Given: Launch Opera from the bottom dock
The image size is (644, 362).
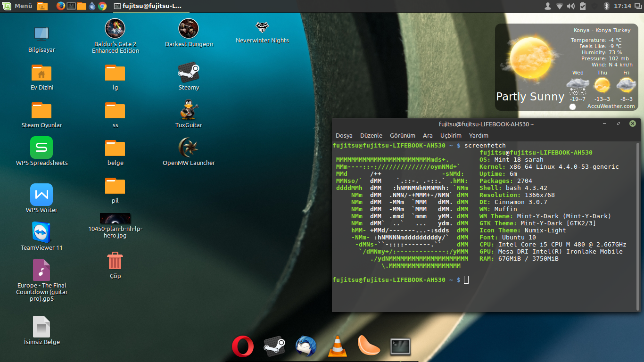Looking at the screenshot, I should click(243, 347).
